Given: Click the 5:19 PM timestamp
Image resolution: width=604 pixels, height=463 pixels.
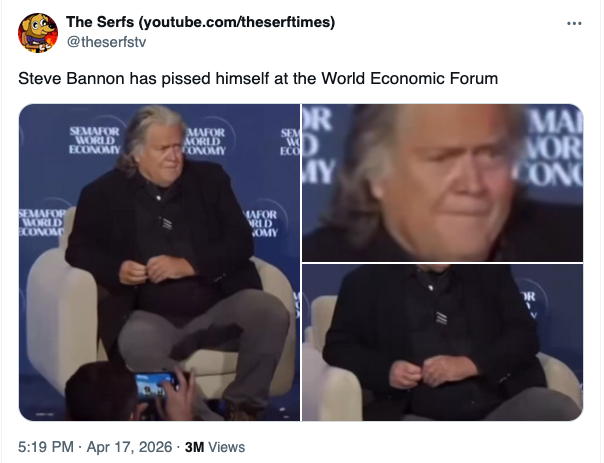Looking at the screenshot, I should (45, 447).
